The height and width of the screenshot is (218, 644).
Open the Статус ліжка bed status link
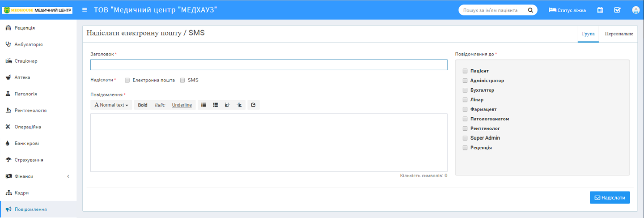pyautogui.click(x=567, y=10)
